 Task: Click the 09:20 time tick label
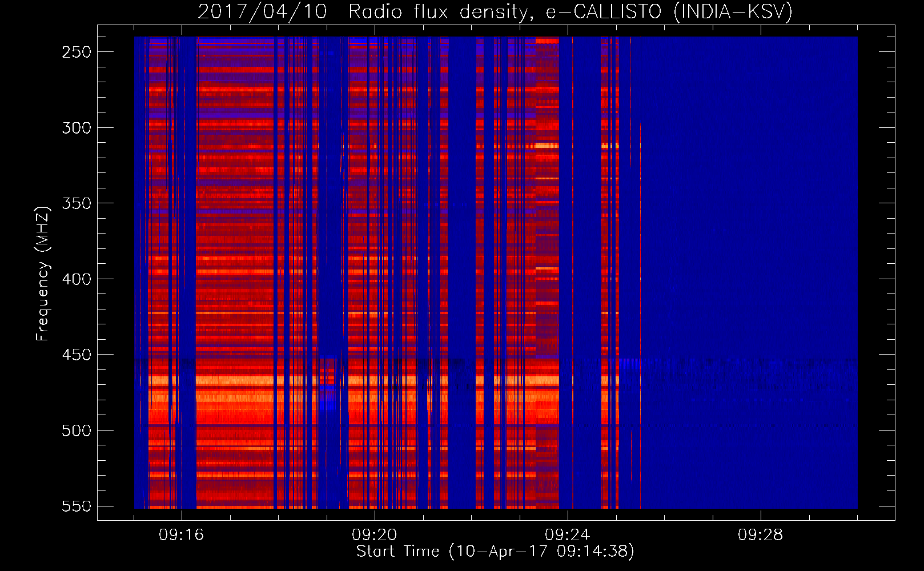(374, 535)
